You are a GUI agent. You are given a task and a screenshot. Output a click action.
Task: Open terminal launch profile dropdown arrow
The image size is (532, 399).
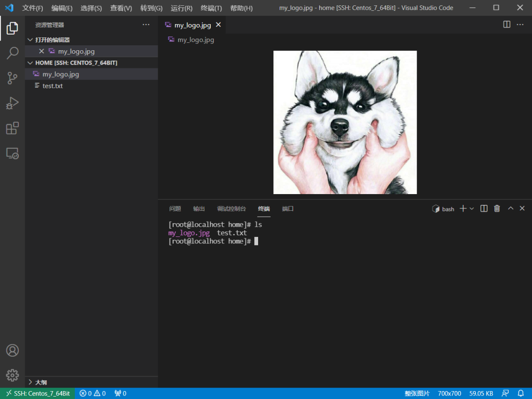coord(471,209)
